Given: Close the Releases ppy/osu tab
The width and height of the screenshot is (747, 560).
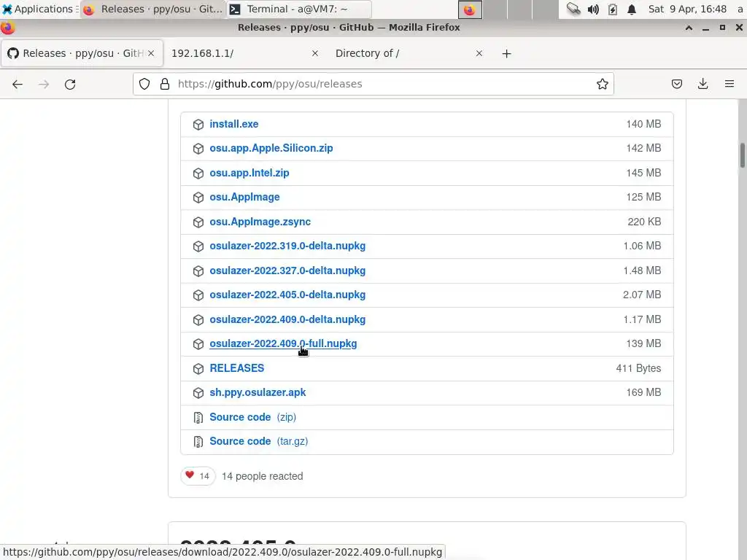Looking at the screenshot, I should 151,53.
